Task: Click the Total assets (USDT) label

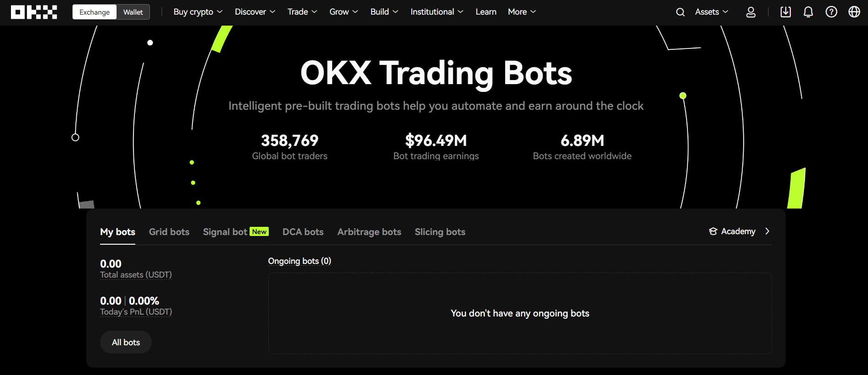Action: 136,275
